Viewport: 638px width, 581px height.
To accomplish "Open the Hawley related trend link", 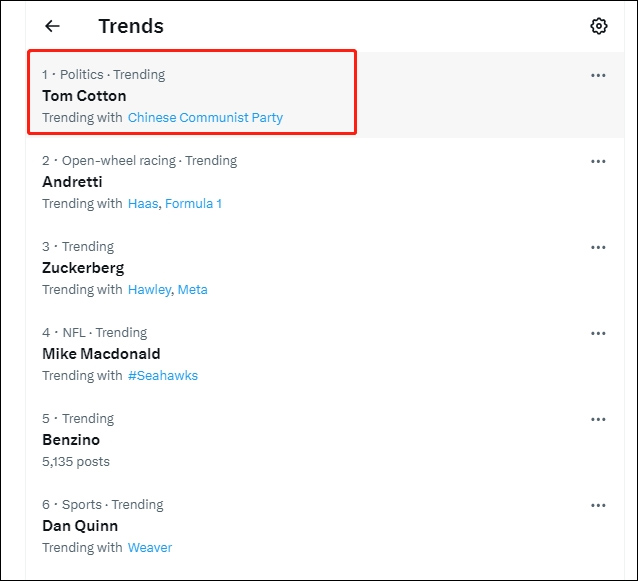I will coord(149,290).
